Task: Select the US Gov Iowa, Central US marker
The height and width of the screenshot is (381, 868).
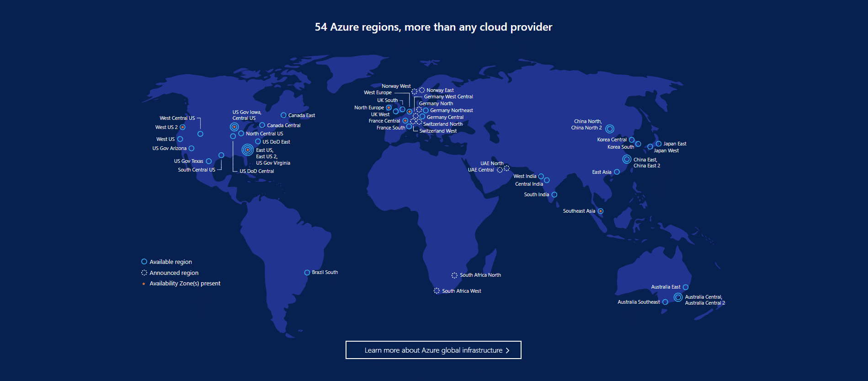Action: pos(234,127)
